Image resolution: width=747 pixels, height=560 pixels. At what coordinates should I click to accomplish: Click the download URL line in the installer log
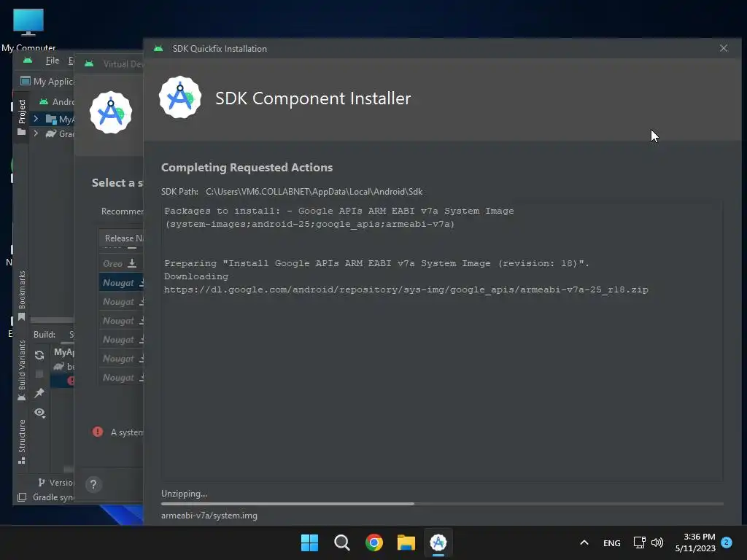coord(406,289)
